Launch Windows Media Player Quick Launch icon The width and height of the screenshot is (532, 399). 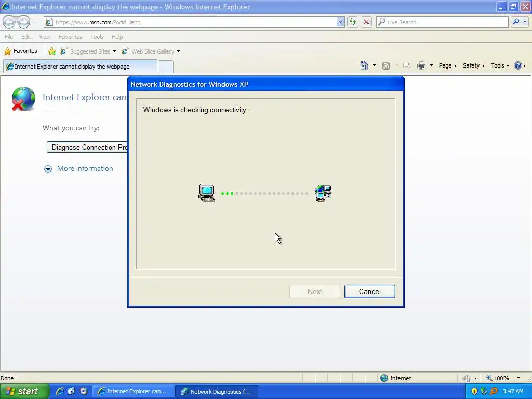(84, 391)
